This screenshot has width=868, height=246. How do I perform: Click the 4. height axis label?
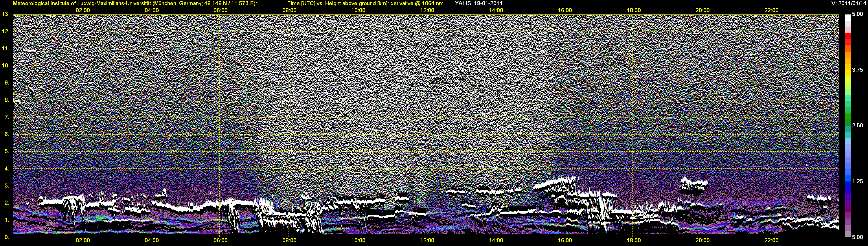point(7,168)
